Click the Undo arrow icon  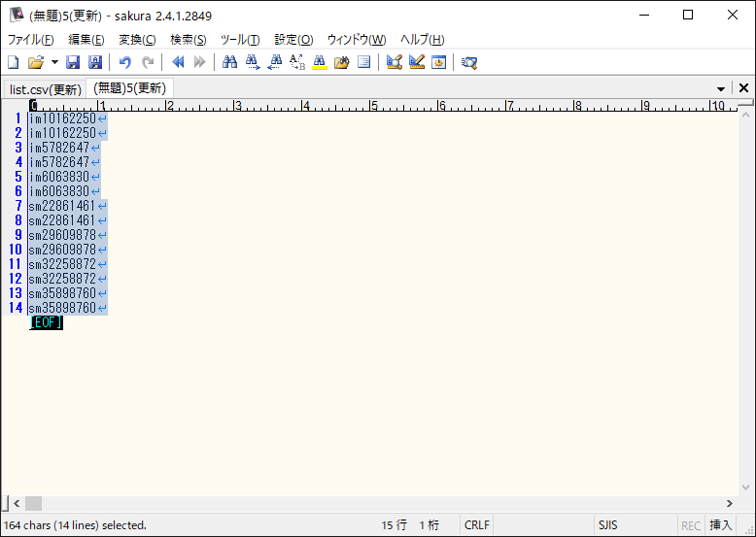click(124, 62)
